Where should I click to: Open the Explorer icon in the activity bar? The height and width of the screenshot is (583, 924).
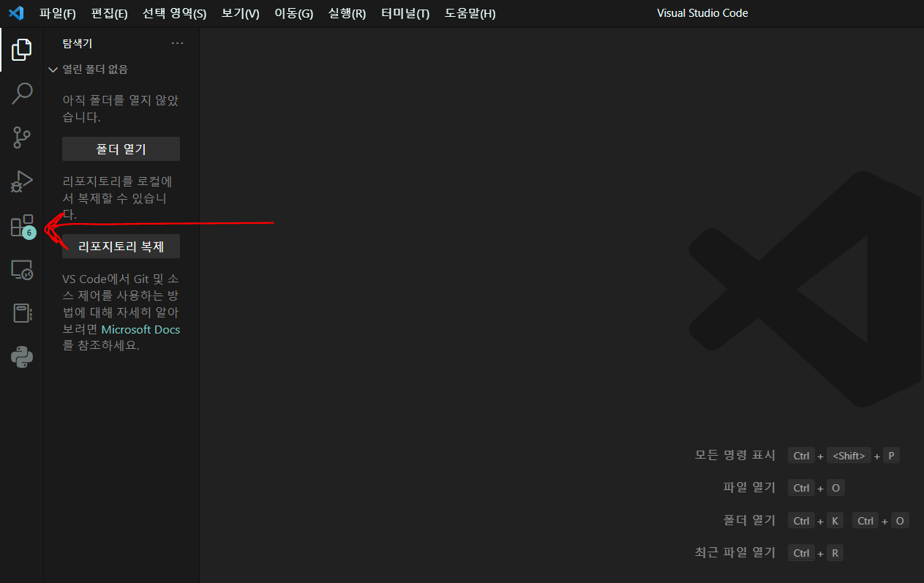21,49
